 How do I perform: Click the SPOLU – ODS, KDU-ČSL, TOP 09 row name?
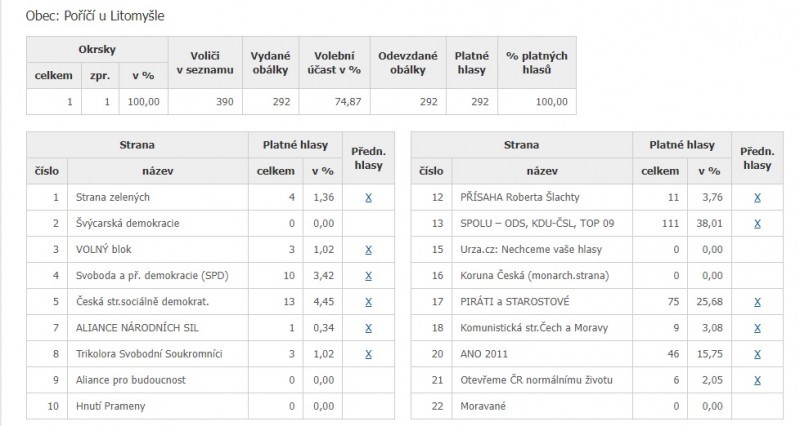tap(537, 223)
